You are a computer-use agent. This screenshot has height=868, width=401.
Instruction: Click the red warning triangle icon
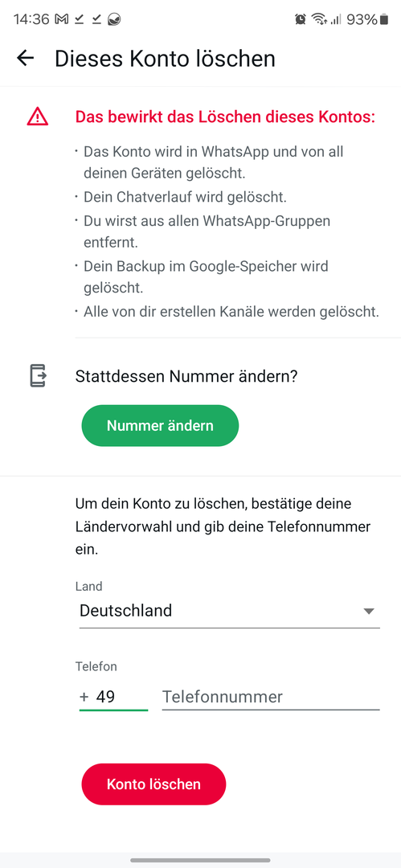click(x=38, y=117)
